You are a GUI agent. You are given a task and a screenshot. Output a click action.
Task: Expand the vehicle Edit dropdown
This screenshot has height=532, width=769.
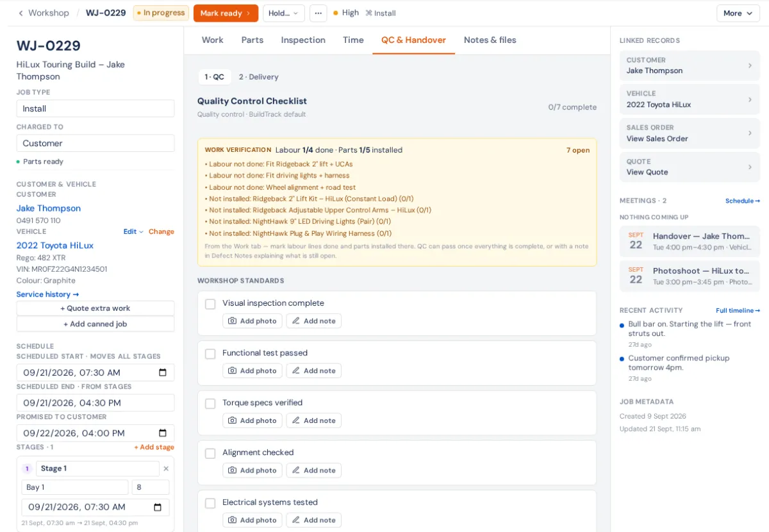point(133,231)
